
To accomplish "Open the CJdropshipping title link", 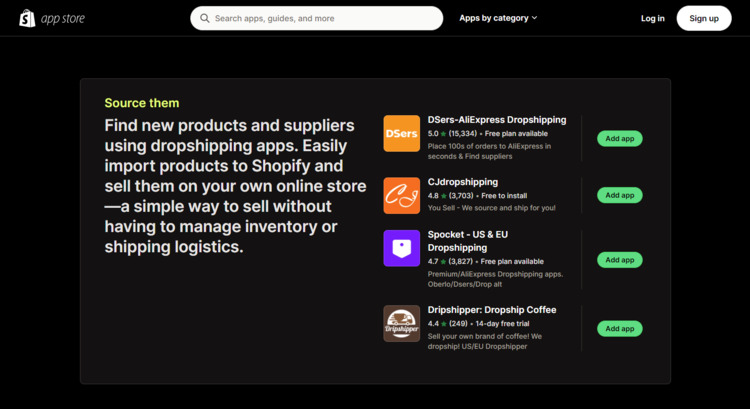I will click(x=462, y=182).
